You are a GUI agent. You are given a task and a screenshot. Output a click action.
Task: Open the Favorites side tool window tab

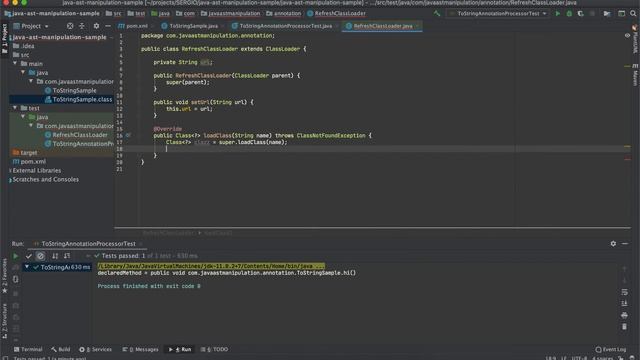coord(4,276)
